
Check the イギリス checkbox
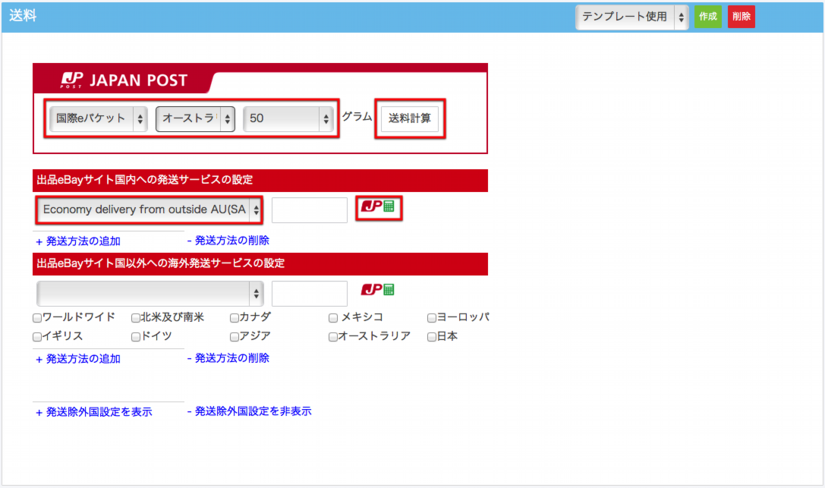(37, 337)
